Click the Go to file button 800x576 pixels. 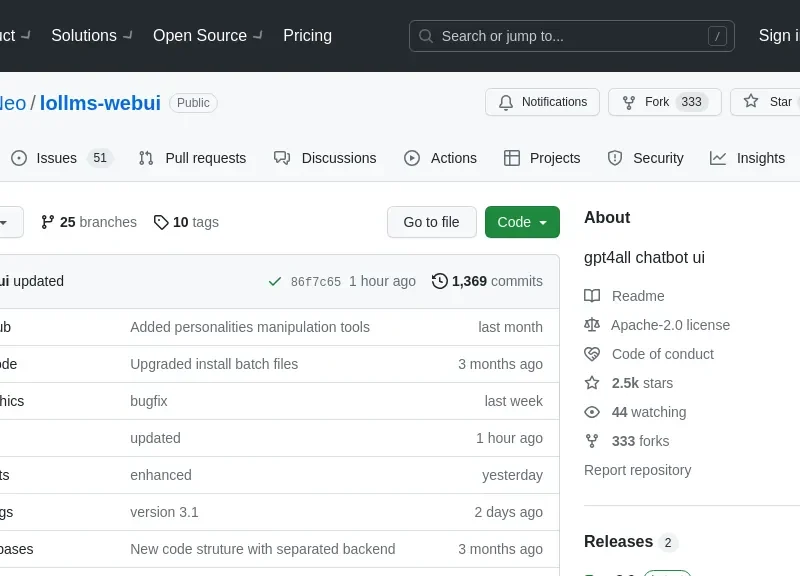(x=432, y=222)
